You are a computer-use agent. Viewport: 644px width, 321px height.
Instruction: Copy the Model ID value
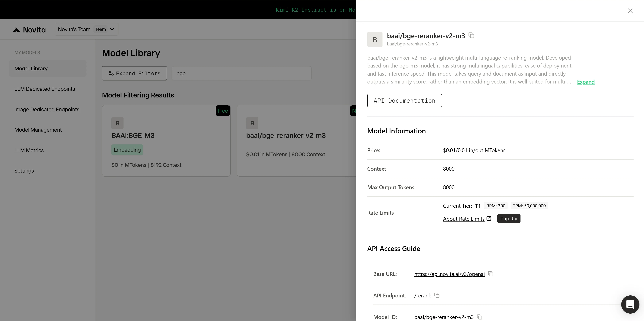point(480,317)
